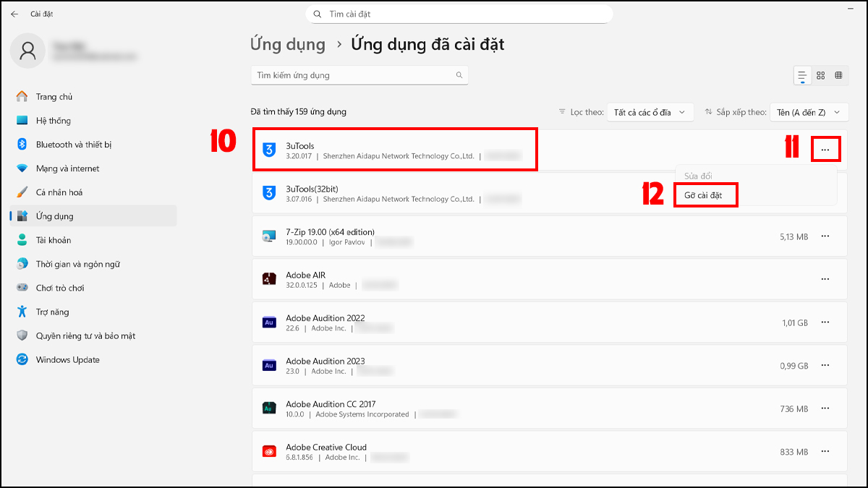Open more options for Adobe Audition 2022
The width and height of the screenshot is (868, 488).
click(x=825, y=322)
